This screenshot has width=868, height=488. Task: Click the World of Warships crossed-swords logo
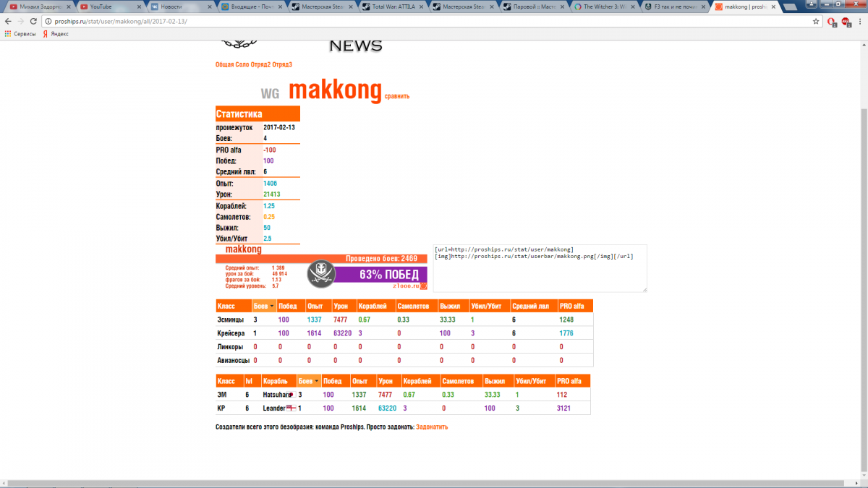click(322, 273)
